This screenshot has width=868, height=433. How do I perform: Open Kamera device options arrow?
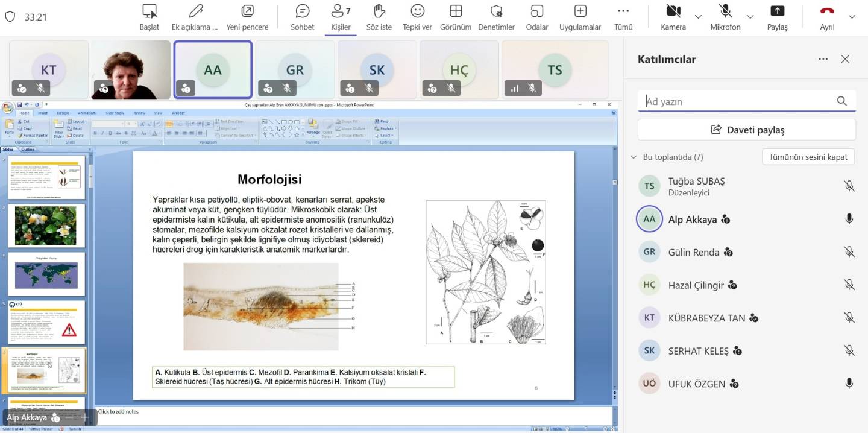pos(698,17)
